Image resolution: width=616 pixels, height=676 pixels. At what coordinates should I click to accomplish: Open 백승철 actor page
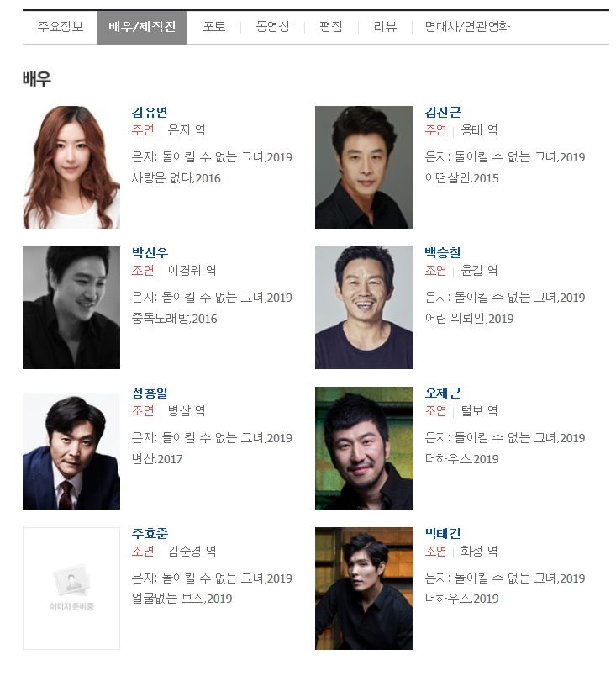(x=443, y=252)
